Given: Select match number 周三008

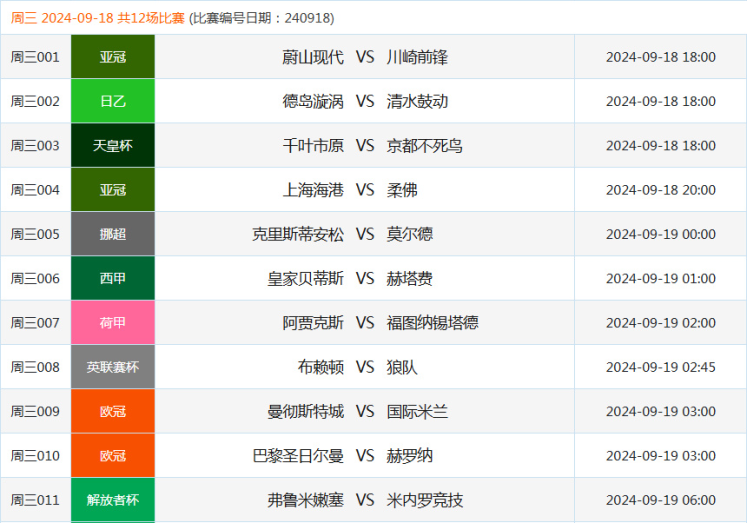Looking at the screenshot, I should [x=35, y=367].
